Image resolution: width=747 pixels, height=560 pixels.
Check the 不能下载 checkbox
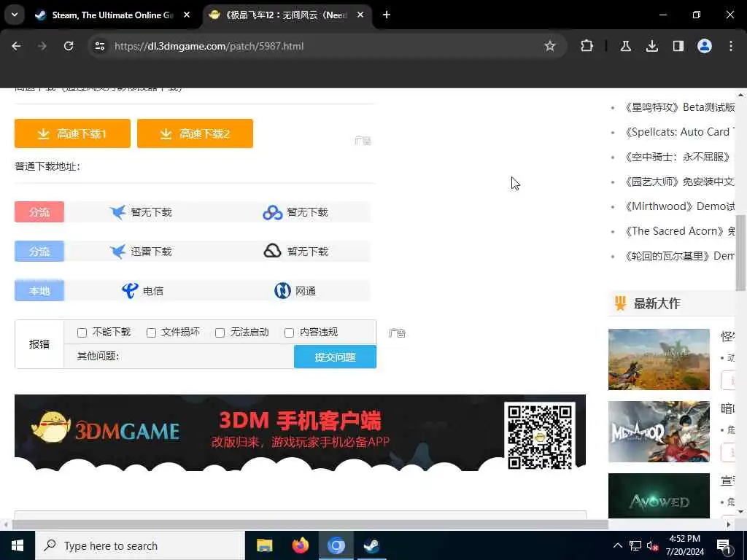[x=82, y=332]
